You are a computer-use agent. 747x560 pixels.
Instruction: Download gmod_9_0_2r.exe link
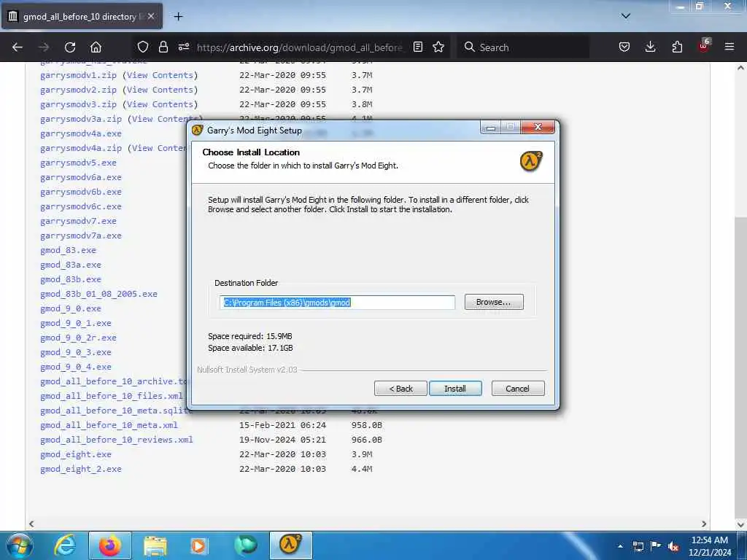(x=78, y=338)
